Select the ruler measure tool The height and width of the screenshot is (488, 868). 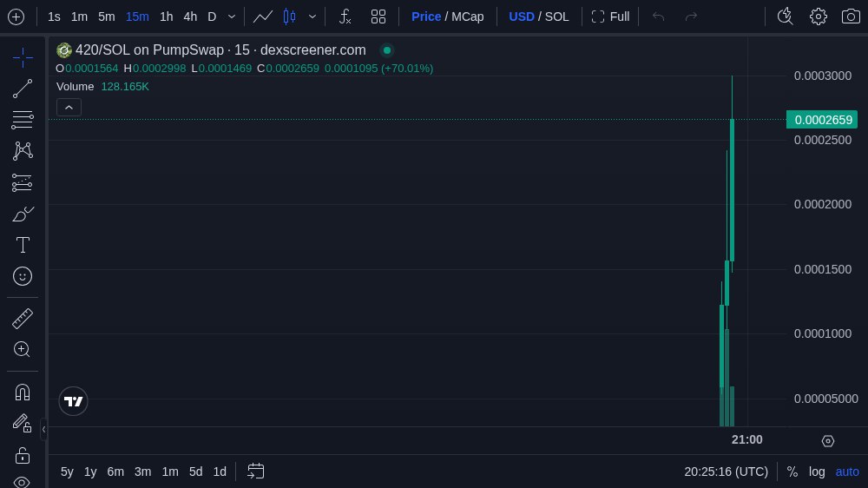tap(23, 319)
